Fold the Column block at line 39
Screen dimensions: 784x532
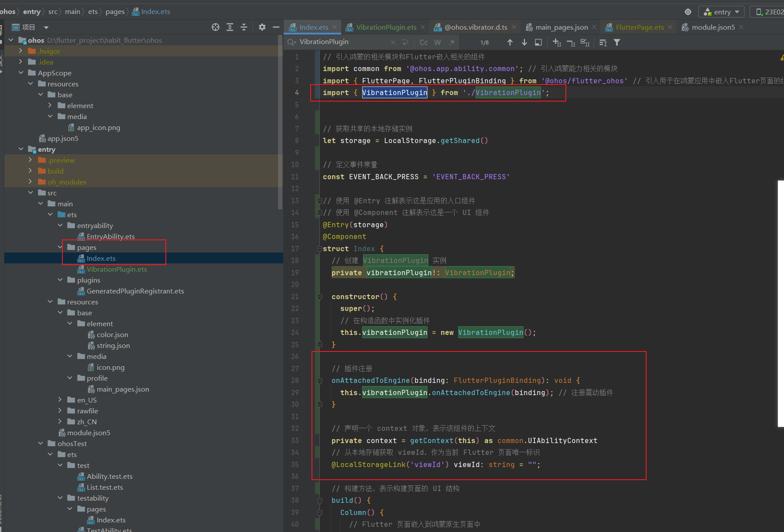click(319, 512)
